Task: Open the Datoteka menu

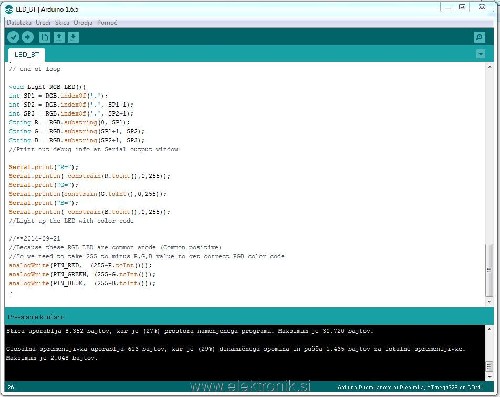Action: click(x=19, y=23)
